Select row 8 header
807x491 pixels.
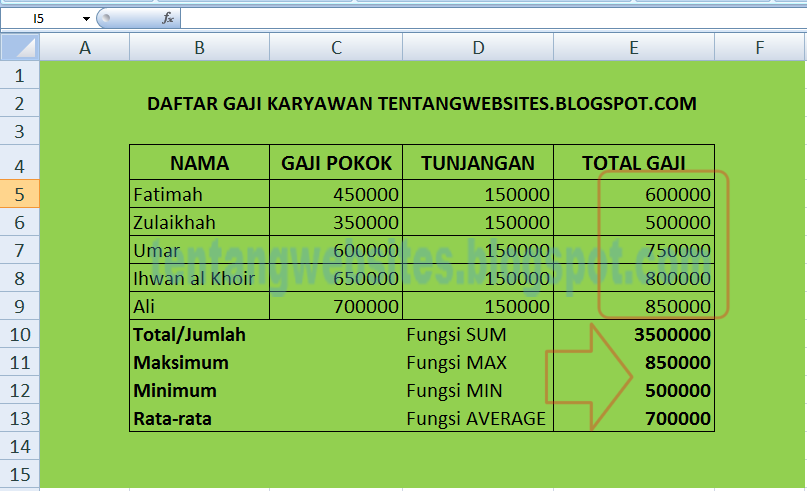(20, 278)
